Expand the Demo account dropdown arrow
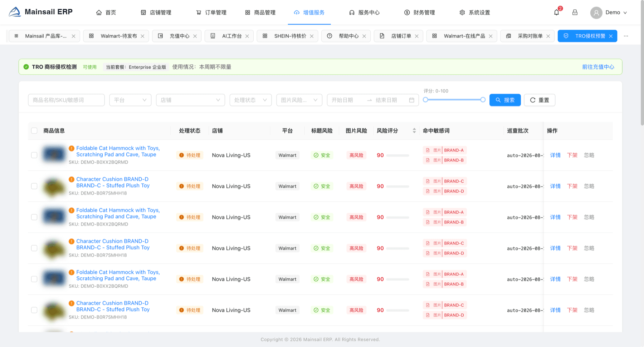644x347 pixels. point(625,13)
